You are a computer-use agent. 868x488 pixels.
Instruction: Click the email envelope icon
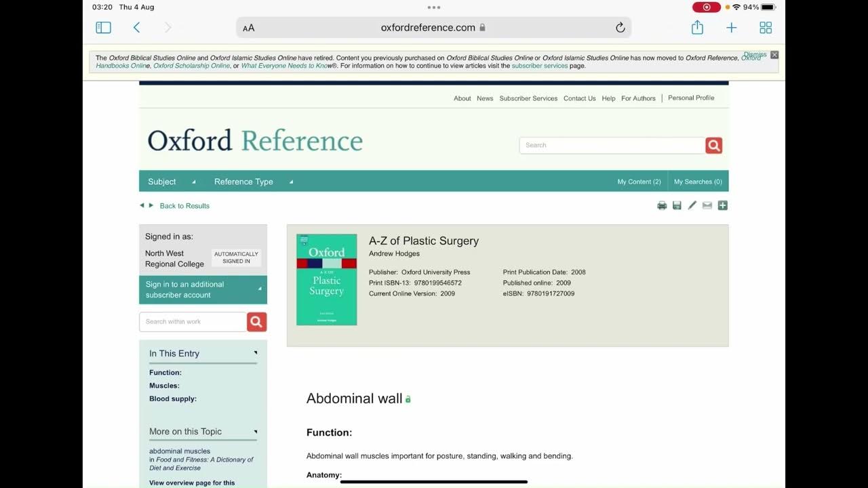(707, 205)
